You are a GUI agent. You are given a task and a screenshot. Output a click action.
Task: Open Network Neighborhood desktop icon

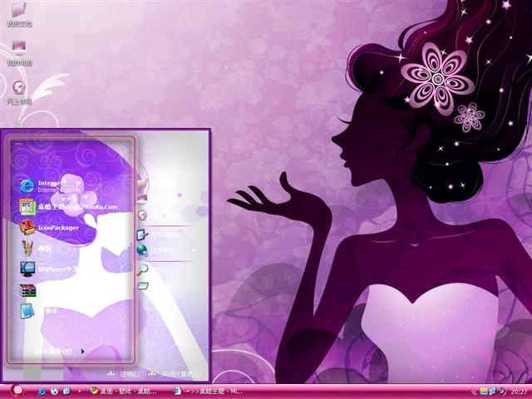[x=19, y=92]
